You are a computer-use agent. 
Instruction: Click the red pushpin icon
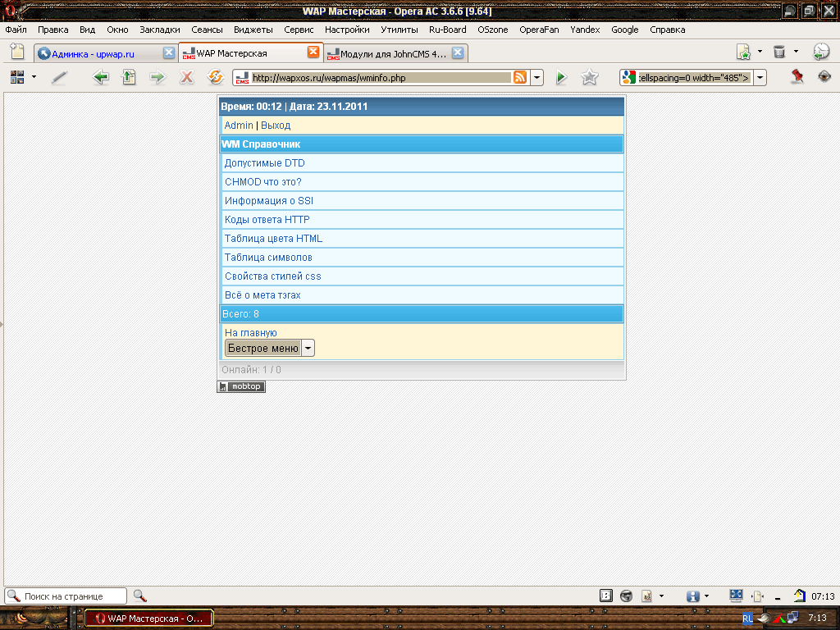pyautogui.click(x=797, y=76)
